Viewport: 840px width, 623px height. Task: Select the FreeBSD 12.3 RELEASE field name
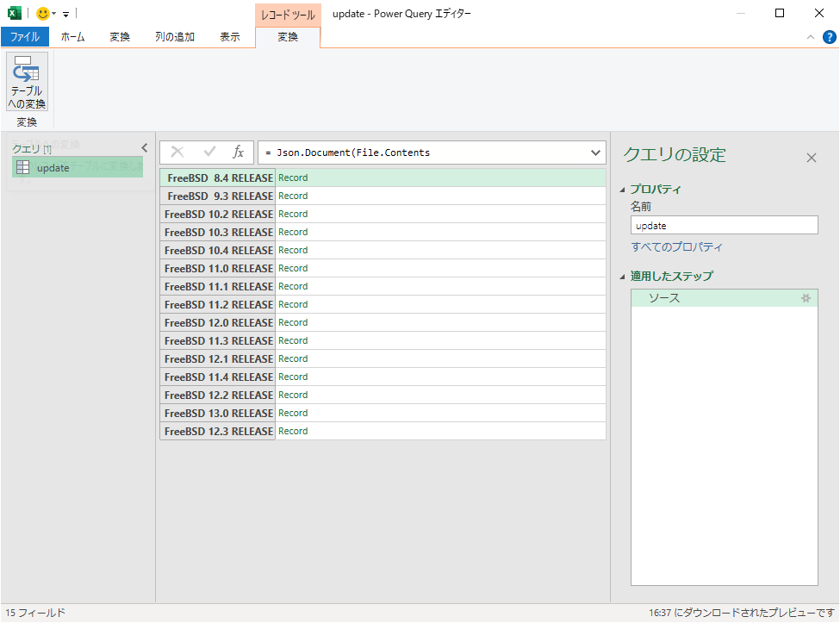[217, 431]
